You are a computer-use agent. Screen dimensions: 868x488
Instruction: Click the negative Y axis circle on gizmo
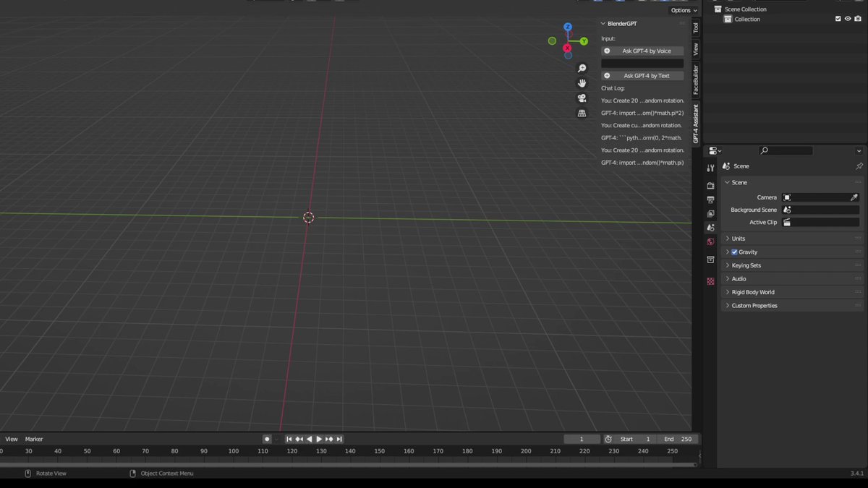(552, 41)
